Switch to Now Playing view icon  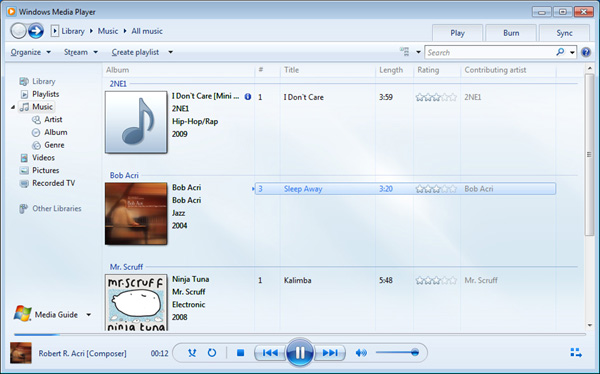click(x=576, y=353)
